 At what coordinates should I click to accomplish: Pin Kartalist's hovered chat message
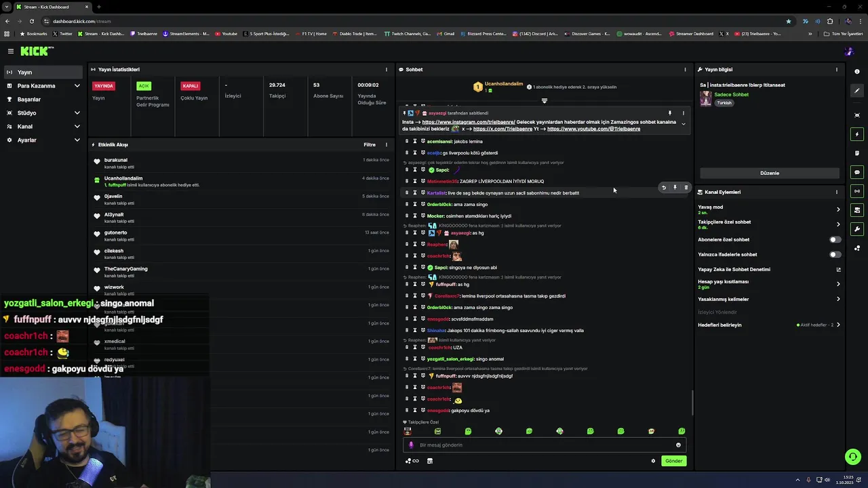675,188
